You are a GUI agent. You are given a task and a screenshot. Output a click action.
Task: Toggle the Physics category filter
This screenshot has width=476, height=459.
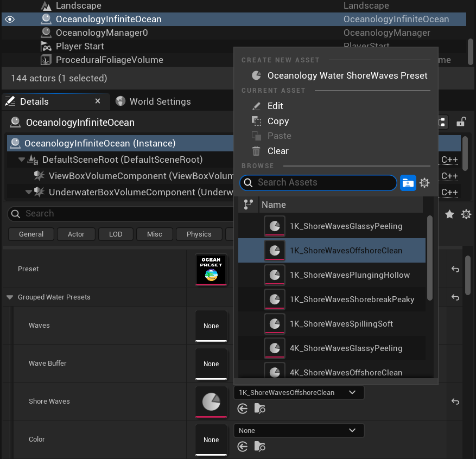click(199, 234)
